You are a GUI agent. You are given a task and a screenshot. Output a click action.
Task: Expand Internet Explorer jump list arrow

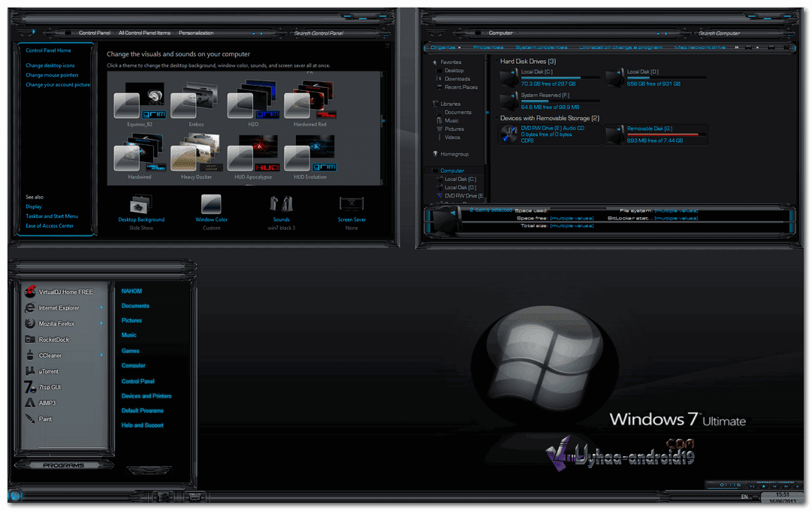coord(101,308)
